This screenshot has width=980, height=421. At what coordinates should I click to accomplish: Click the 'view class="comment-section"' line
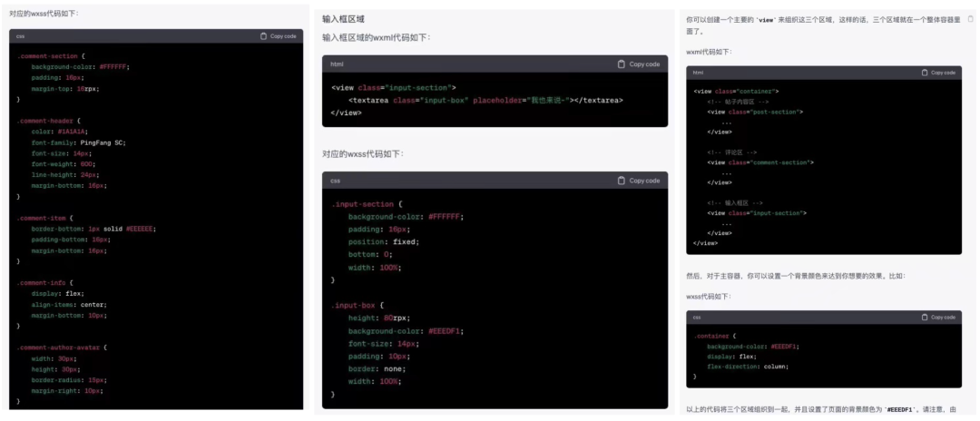tap(760, 162)
